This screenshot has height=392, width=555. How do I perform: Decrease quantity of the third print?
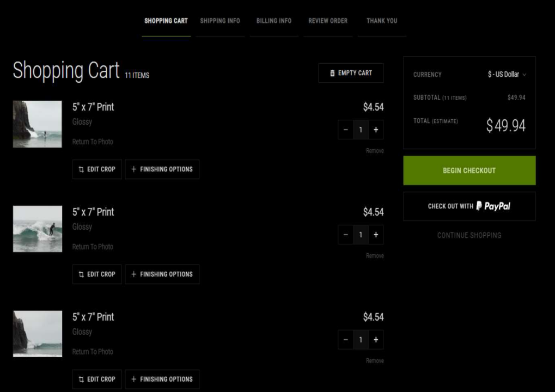[x=345, y=340]
